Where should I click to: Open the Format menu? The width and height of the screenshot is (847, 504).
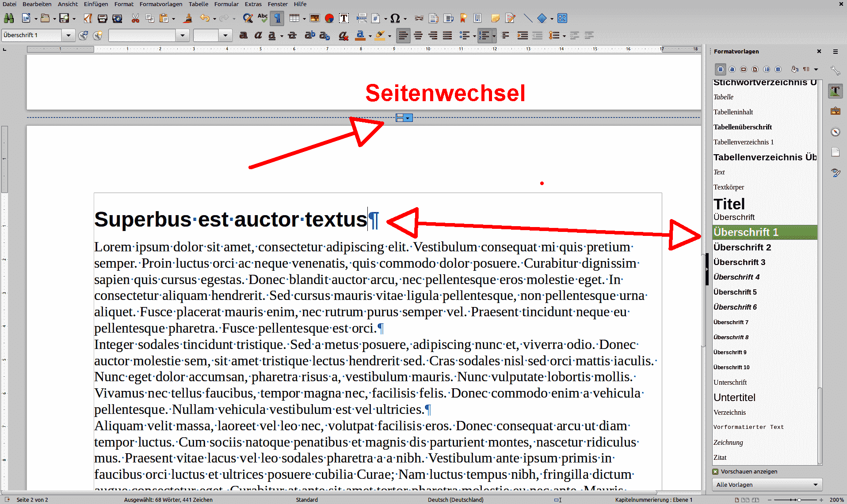pos(124,4)
